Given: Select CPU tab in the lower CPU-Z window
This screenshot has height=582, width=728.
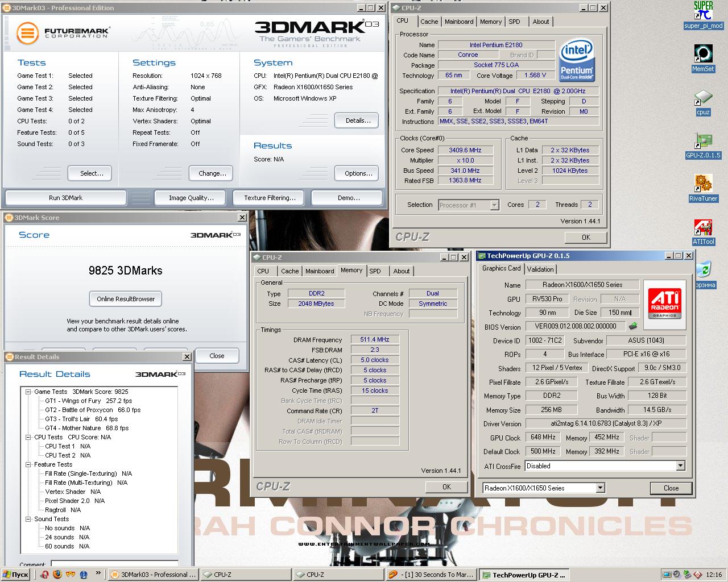Looking at the screenshot, I should tap(263, 271).
